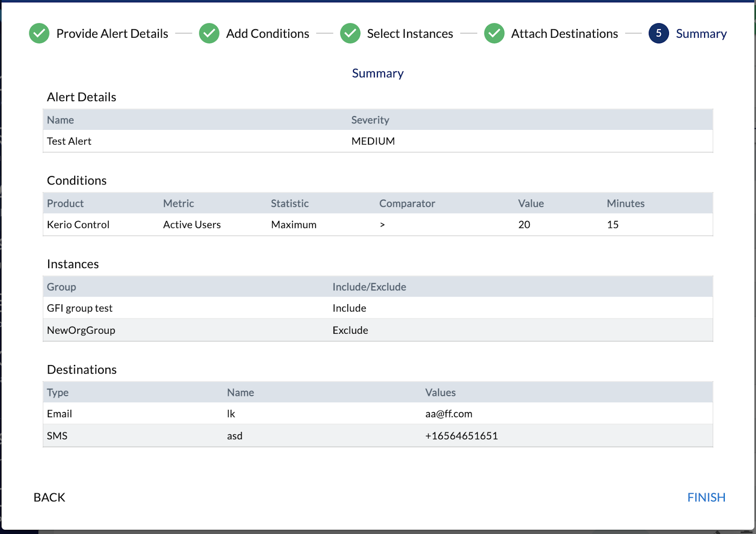Click the Instances section title

tap(73, 264)
